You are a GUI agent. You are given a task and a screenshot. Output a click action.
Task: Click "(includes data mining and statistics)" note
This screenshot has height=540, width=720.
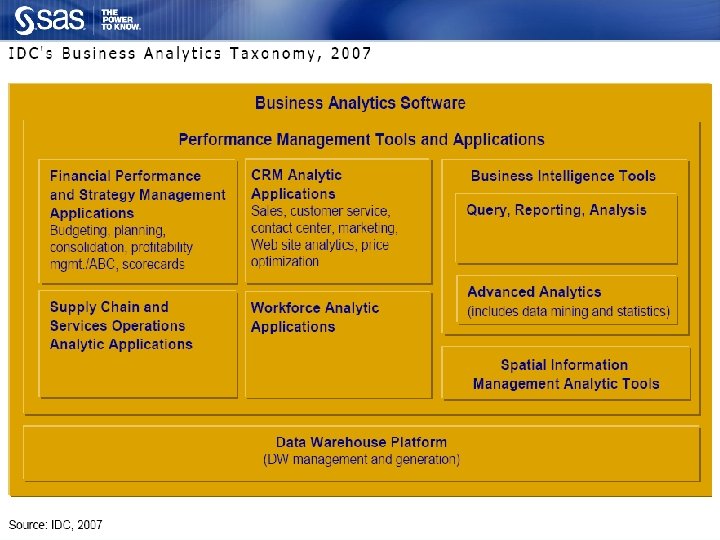(x=568, y=311)
